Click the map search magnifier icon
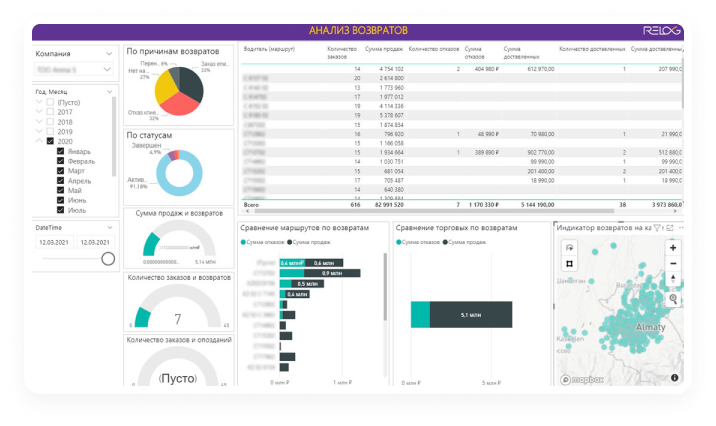 tap(673, 298)
